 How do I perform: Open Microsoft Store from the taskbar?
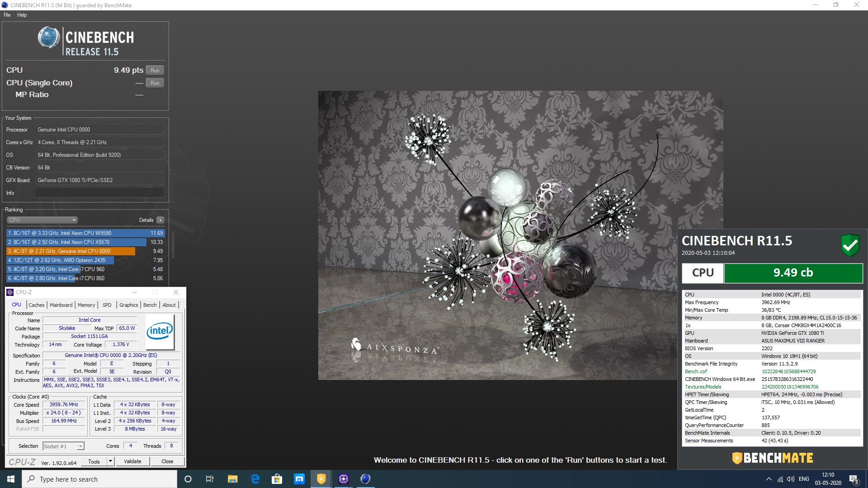click(x=277, y=479)
